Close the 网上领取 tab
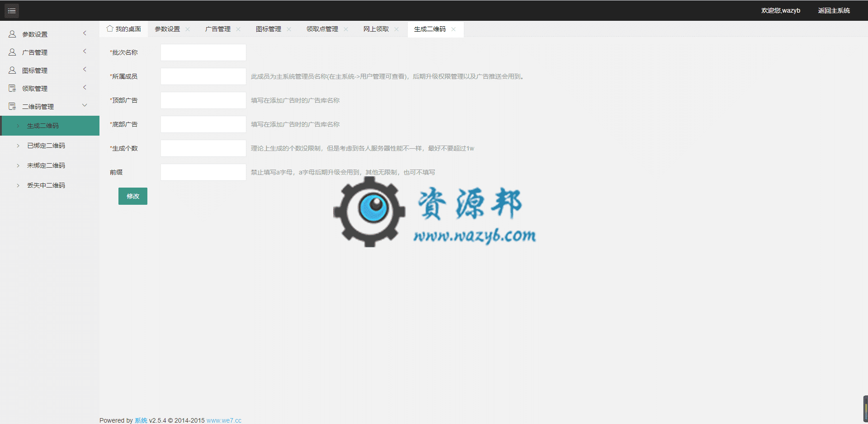Viewport: 868px width, 424px height. [396, 29]
